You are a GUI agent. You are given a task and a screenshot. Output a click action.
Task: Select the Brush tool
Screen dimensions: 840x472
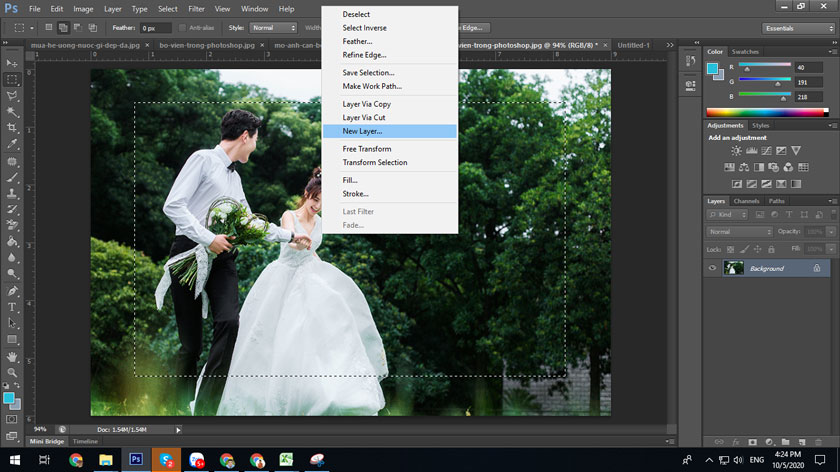(12, 177)
